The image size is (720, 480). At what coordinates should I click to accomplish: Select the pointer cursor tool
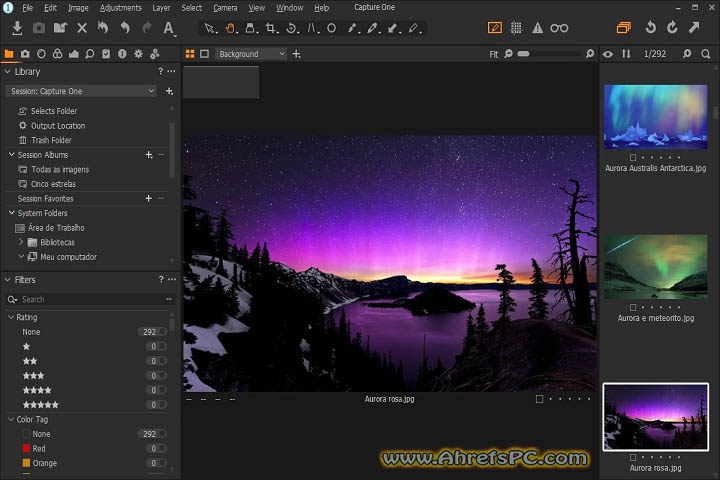click(209, 28)
